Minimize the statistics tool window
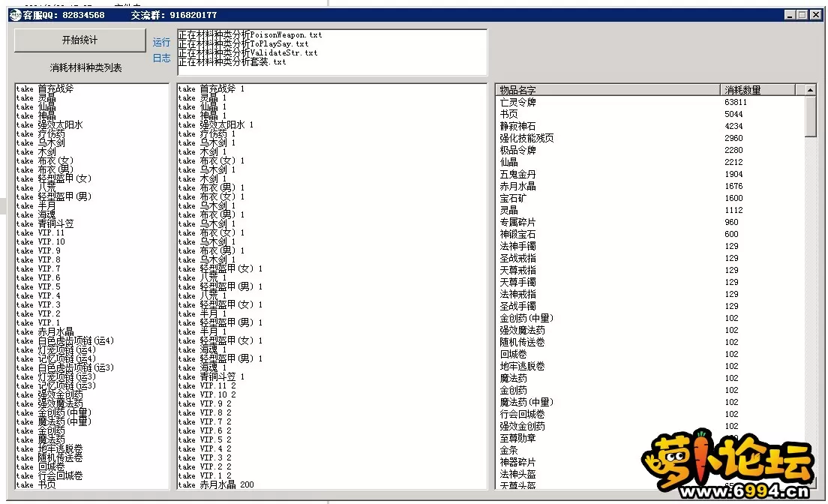This screenshot has width=828, height=504. (x=790, y=15)
